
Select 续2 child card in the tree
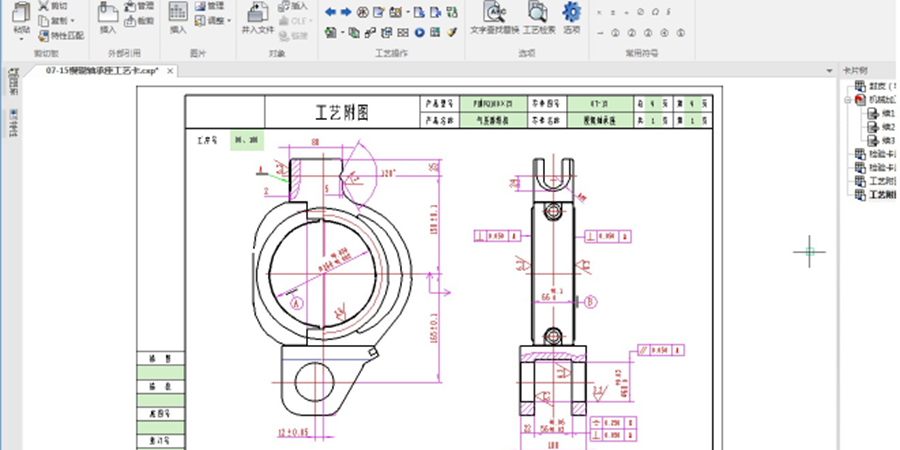point(881,127)
